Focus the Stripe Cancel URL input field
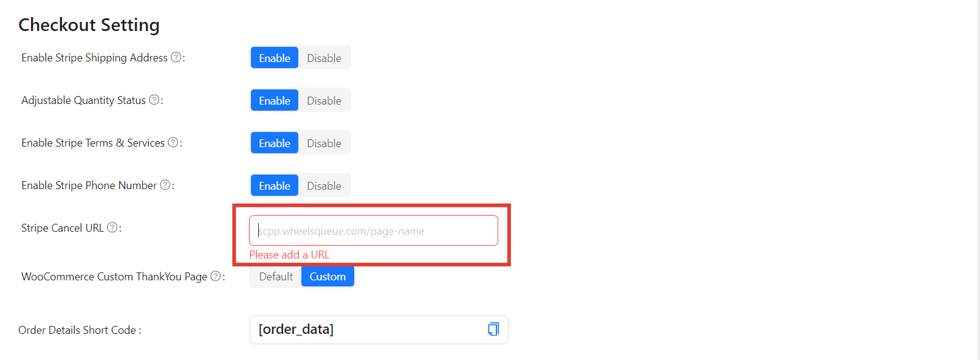Screen dimensions: 980x360 click(373, 231)
